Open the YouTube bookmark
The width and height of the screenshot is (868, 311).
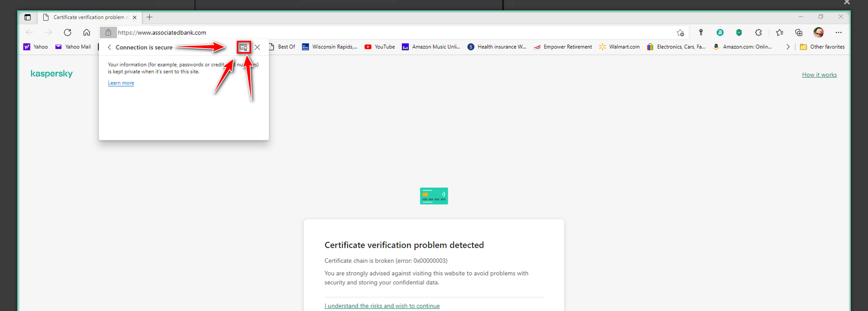tap(380, 47)
